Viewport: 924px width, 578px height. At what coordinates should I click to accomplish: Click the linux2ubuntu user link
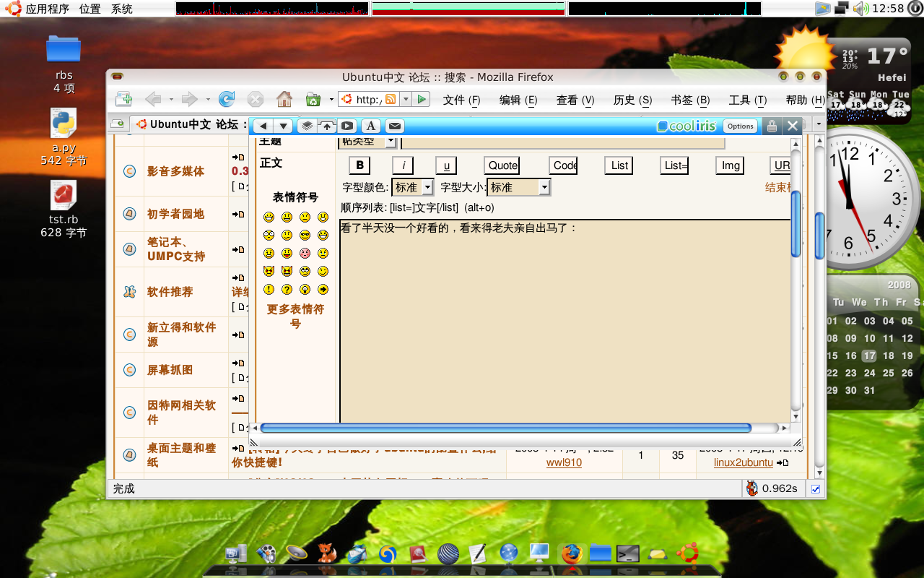point(743,462)
